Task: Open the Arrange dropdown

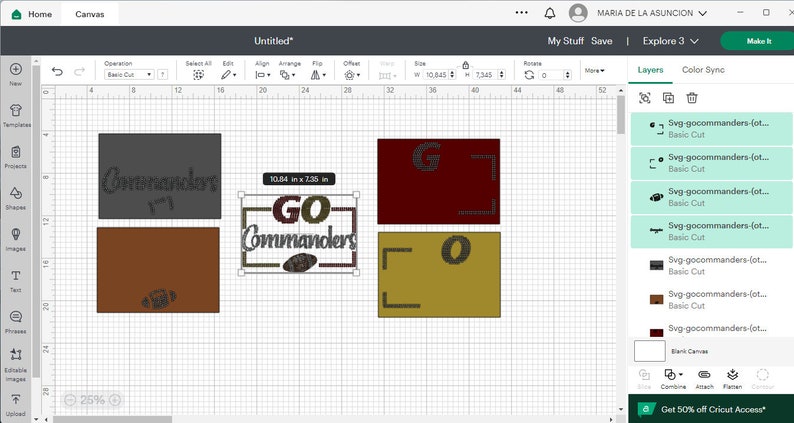Action: pyautogui.click(x=288, y=75)
